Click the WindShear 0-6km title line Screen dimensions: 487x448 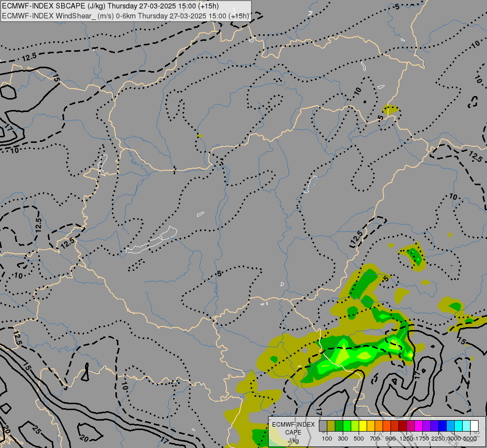pos(125,16)
